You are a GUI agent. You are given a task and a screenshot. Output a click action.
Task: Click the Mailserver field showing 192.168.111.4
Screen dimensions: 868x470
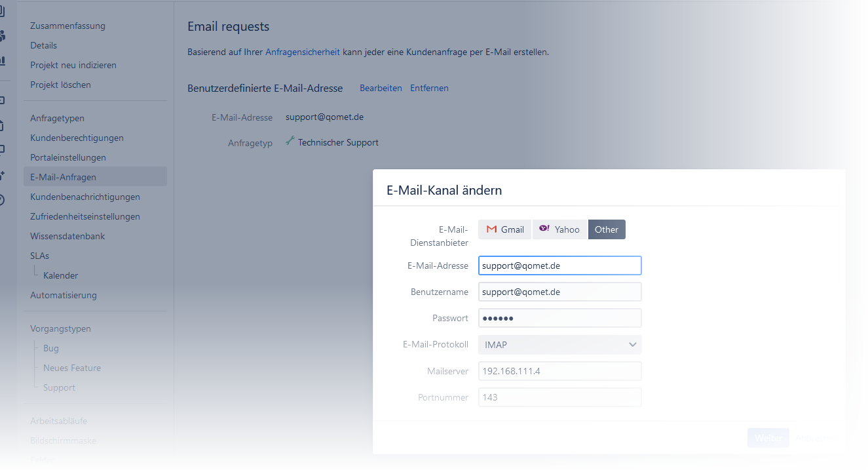pos(560,371)
